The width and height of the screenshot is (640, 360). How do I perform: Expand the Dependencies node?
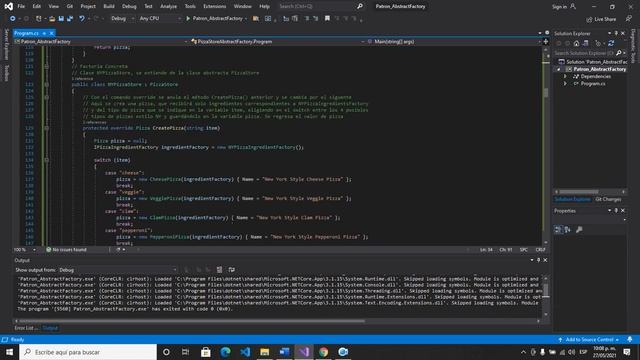(x=565, y=76)
